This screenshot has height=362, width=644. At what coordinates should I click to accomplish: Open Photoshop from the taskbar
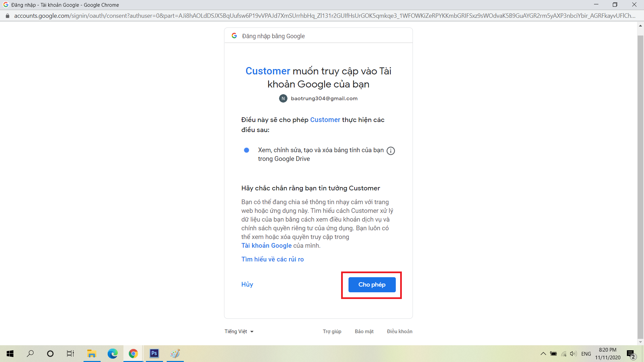pos(154,353)
